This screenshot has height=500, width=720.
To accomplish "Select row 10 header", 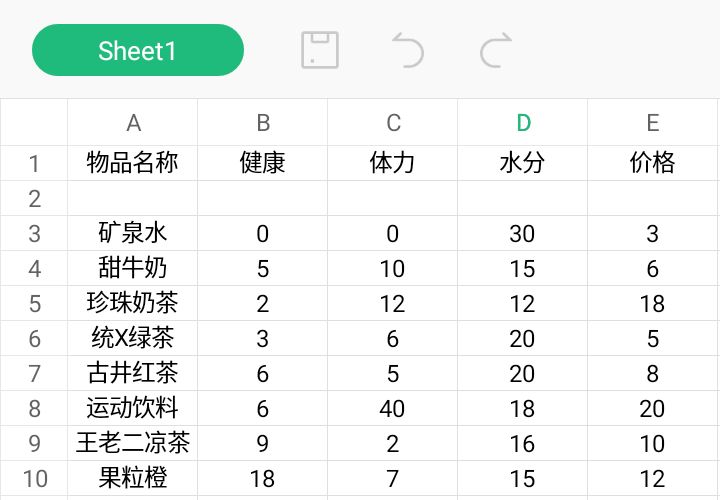I will pyautogui.click(x=34, y=479).
